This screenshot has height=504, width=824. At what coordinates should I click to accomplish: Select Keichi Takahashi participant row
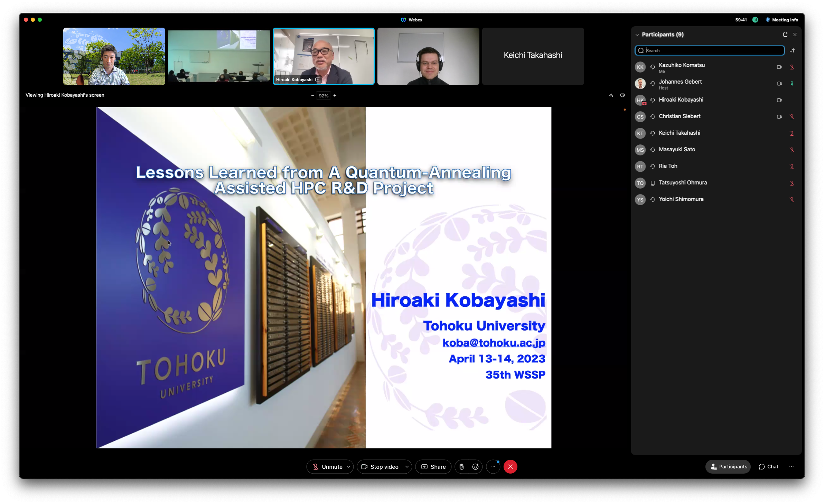click(716, 133)
